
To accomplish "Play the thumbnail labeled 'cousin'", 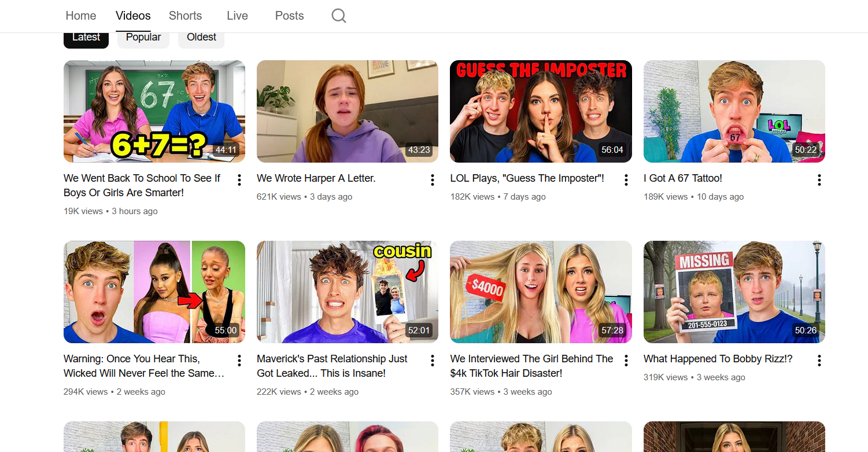I will (x=348, y=292).
